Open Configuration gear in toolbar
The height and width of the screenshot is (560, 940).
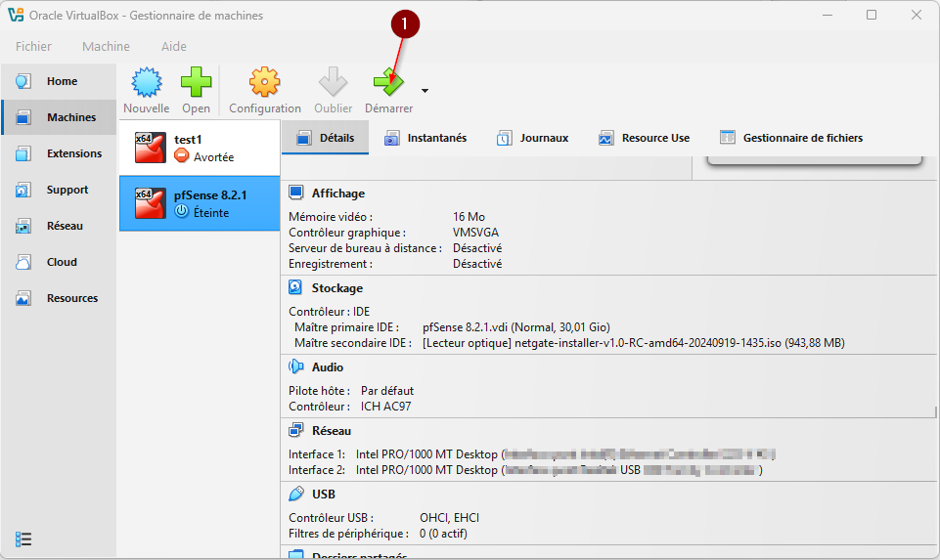(x=264, y=84)
